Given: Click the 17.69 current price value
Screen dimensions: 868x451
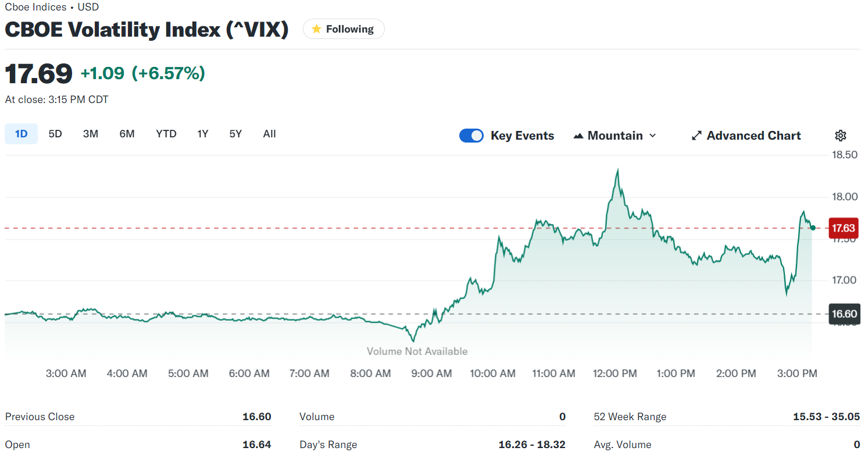Looking at the screenshot, I should click(x=39, y=74).
